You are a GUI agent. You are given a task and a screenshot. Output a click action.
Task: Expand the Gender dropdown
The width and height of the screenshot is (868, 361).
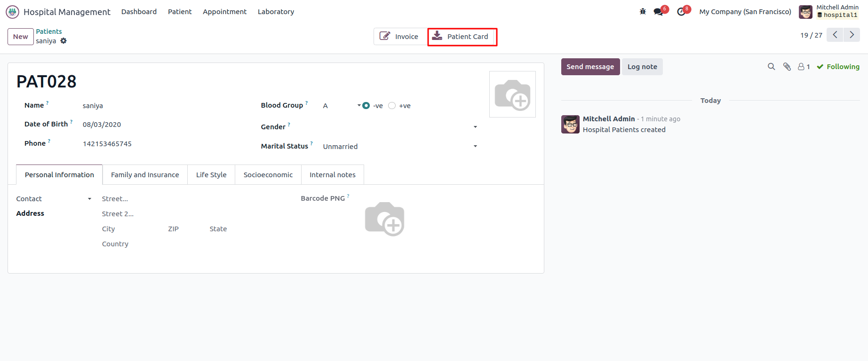click(x=475, y=127)
